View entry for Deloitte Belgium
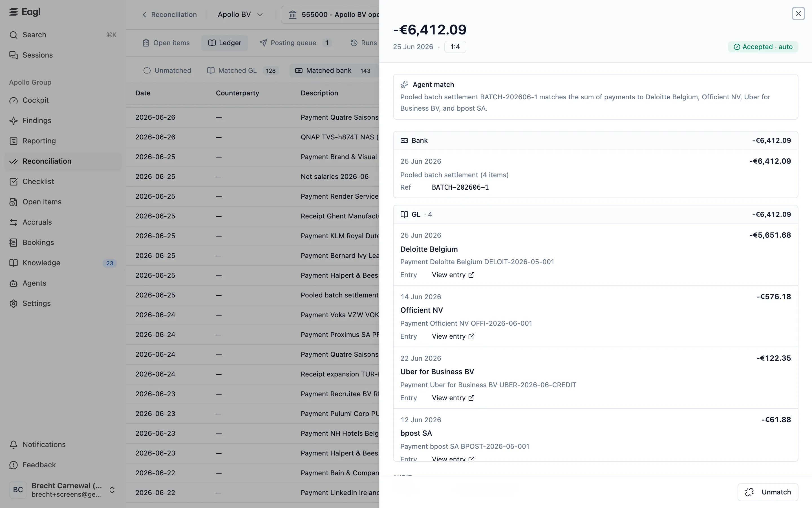Image resolution: width=812 pixels, height=508 pixels. [x=453, y=275]
